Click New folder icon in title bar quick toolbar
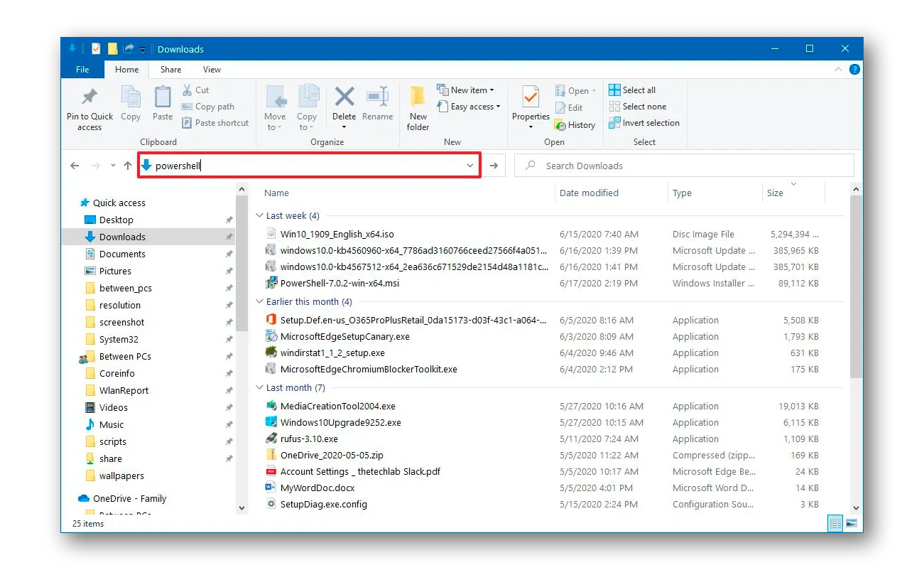Image resolution: width=924 pixels, height=570 pixels. click(112, 49)
